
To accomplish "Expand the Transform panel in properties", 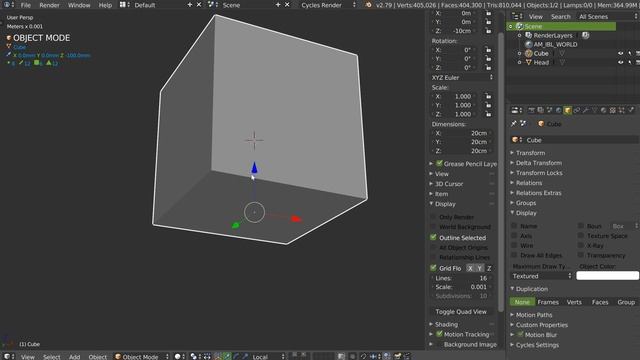I will 530,153.
